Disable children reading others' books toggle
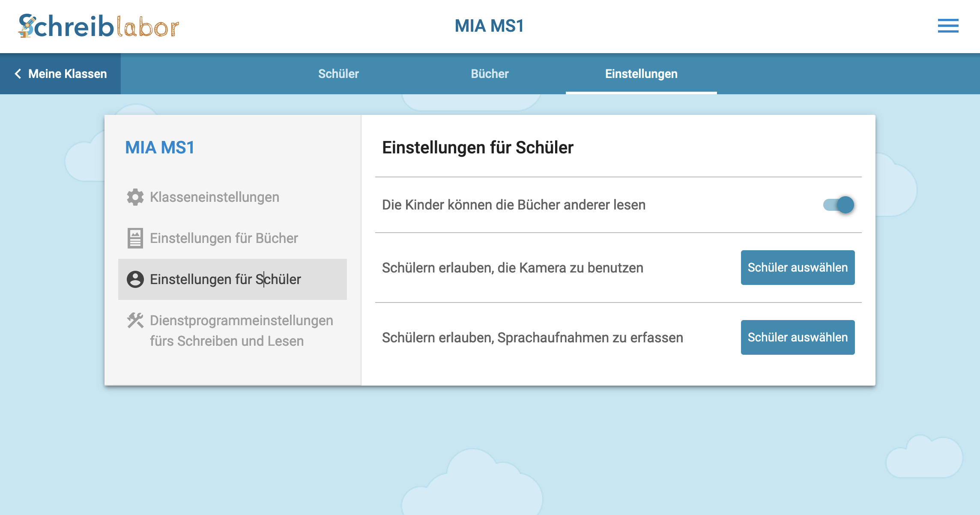The image size is (980, 515). [838, 205]
